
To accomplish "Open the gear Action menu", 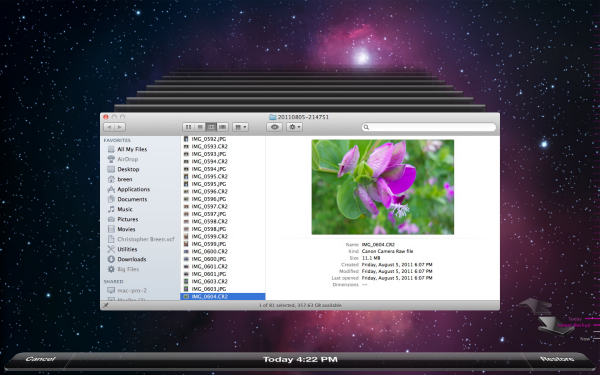I will pos(295,127).
